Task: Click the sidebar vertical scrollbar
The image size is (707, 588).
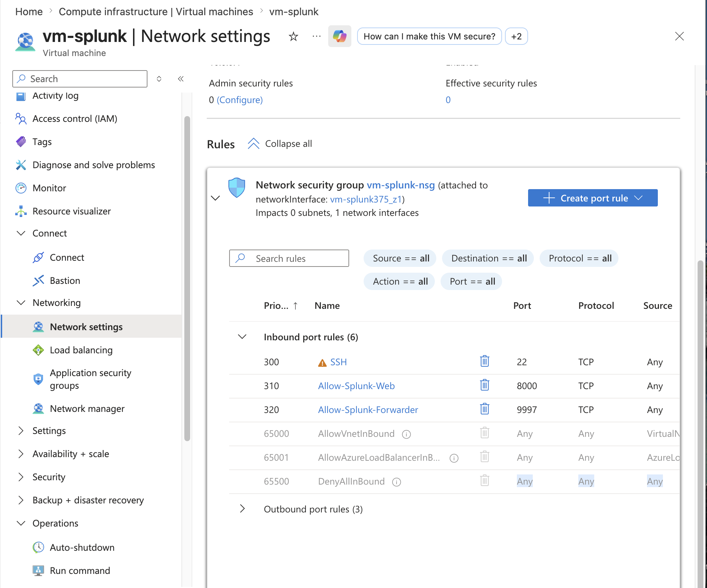Action: (187, 278)
